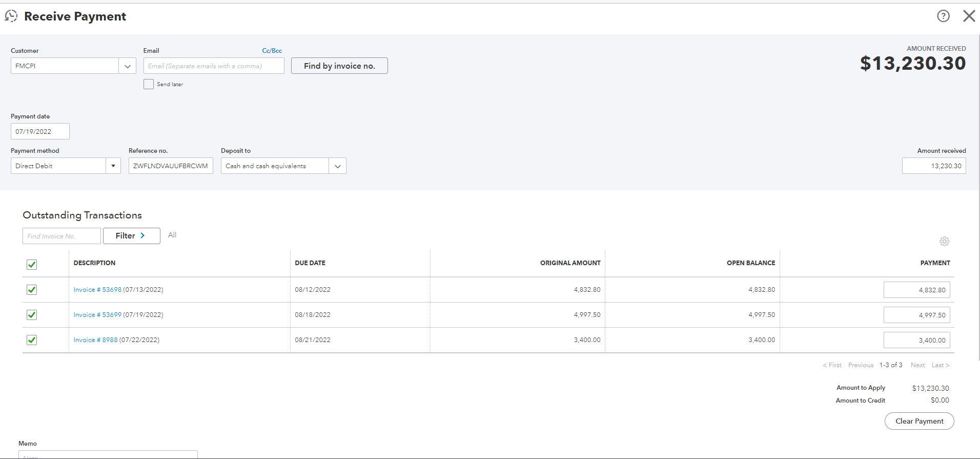The image size is (980, 459).
Task: Edit the Reference no. field
Action: [171, 166]
